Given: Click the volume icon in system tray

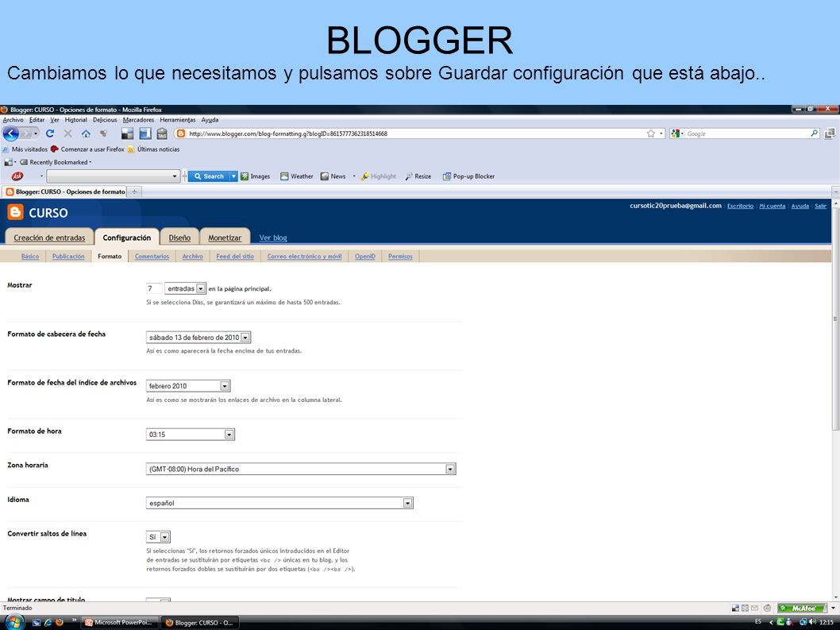Looking at the screenshot, I should (813, 622).
